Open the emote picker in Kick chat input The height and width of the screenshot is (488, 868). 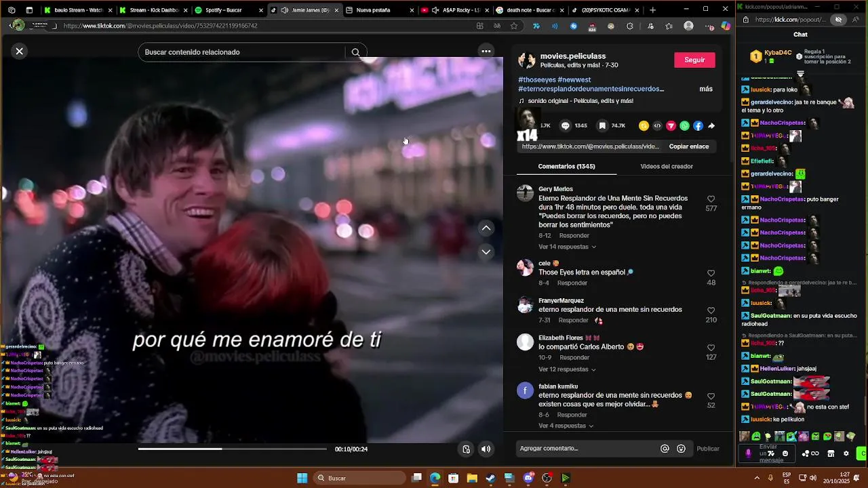click(x=785, y=453)
